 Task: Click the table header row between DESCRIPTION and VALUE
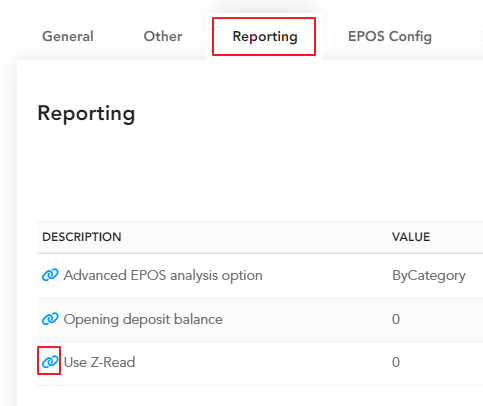[257, 237]
